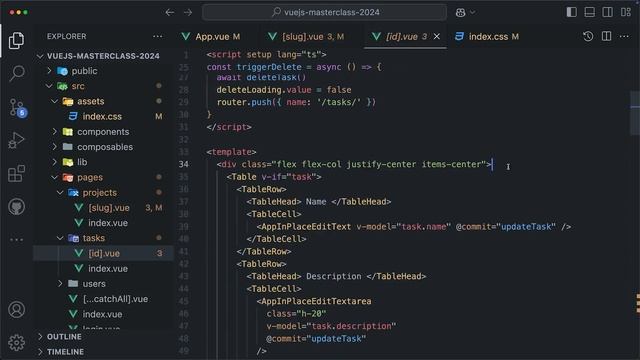
Task: Split the editor to the right
Action: pos(607,36)
